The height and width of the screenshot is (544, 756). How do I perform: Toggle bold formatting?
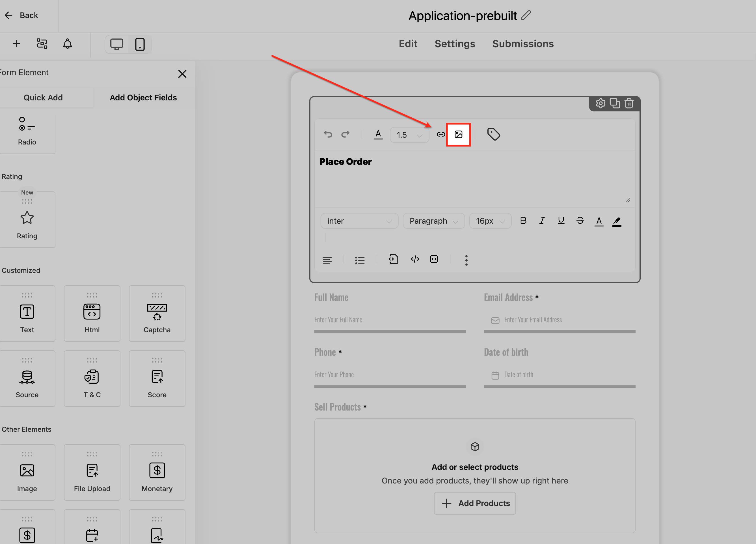tap(523, 221)
